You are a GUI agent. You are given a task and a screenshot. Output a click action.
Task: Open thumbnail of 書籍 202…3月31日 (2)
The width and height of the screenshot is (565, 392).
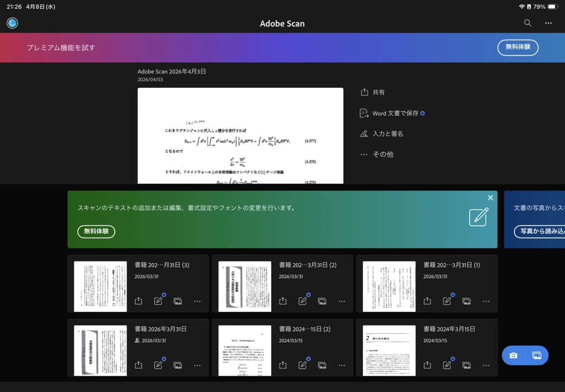[245, 286]
